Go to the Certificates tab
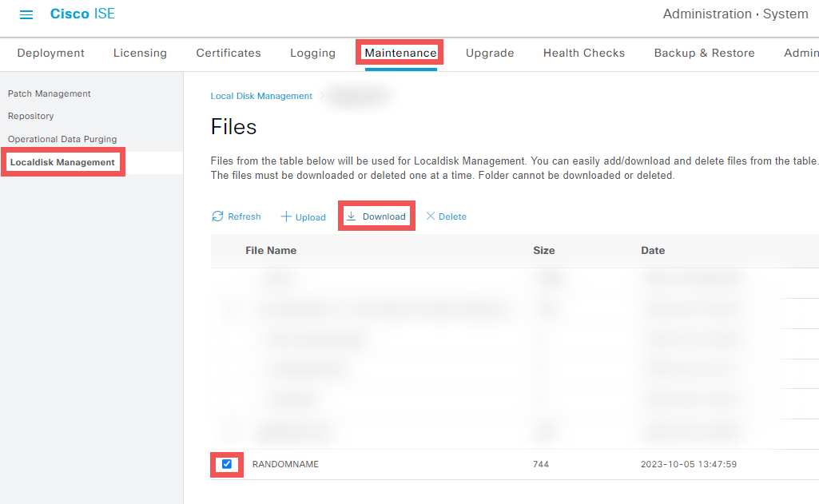 229,53
